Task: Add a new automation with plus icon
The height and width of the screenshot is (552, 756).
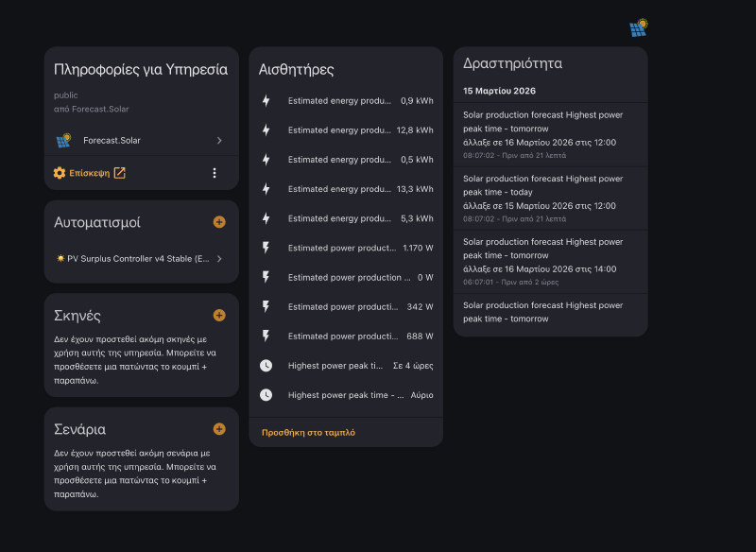Action: click(x=219, y=222)
